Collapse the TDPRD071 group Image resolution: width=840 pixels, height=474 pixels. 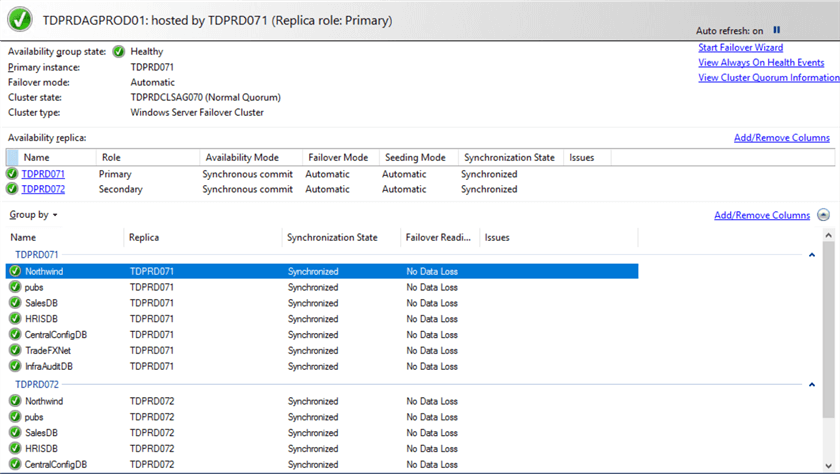pyautogui.click(x=812, y=255)
